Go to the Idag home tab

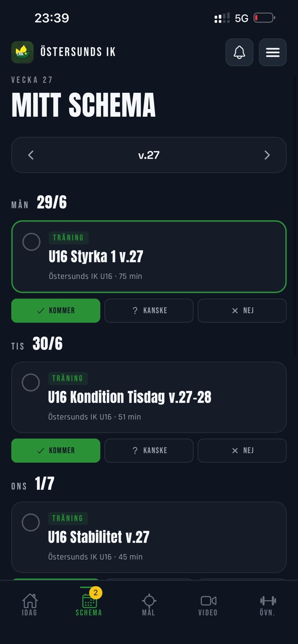29,605
